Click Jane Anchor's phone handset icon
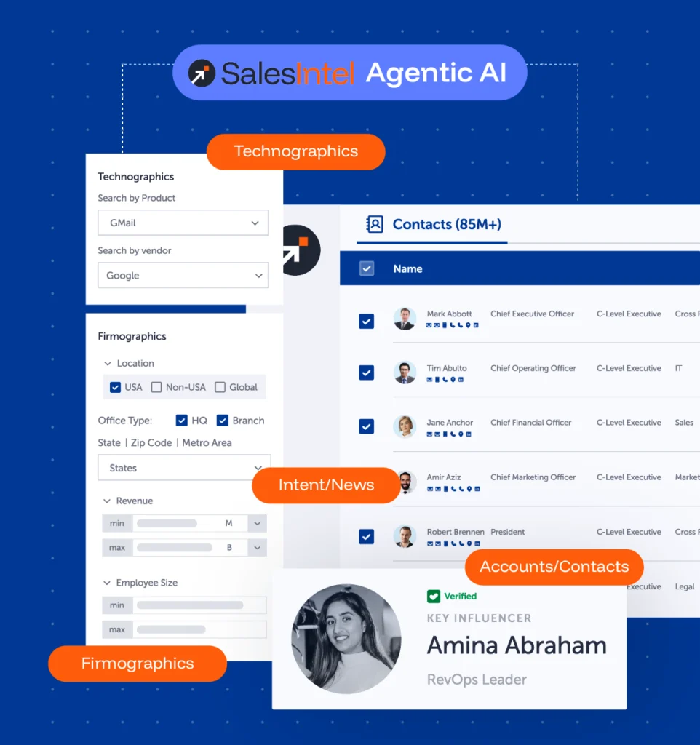The image size is (700, 745). pos(453,434)
